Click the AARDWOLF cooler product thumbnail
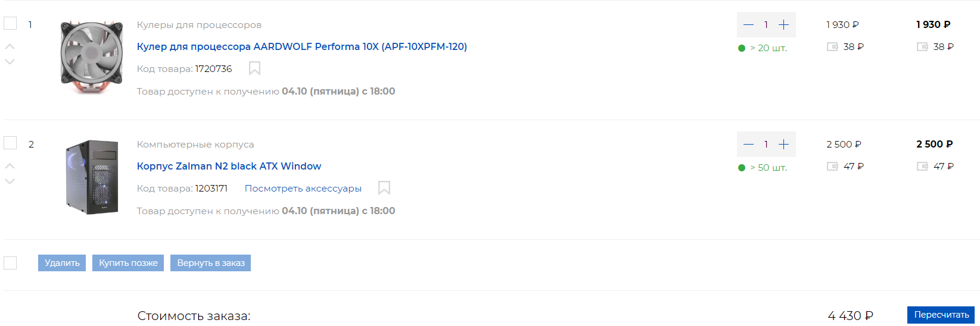Viewport: 980px width, 326px height. (x=92, y=58)
